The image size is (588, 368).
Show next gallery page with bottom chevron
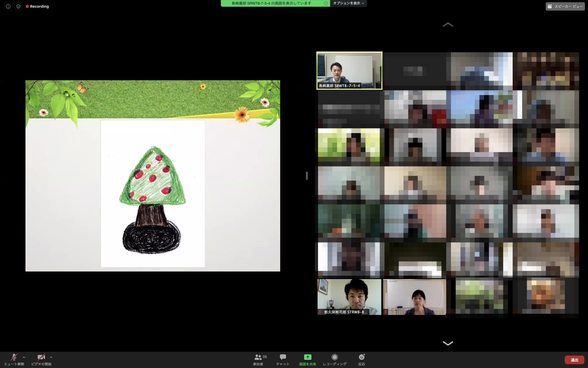point(448,343)
